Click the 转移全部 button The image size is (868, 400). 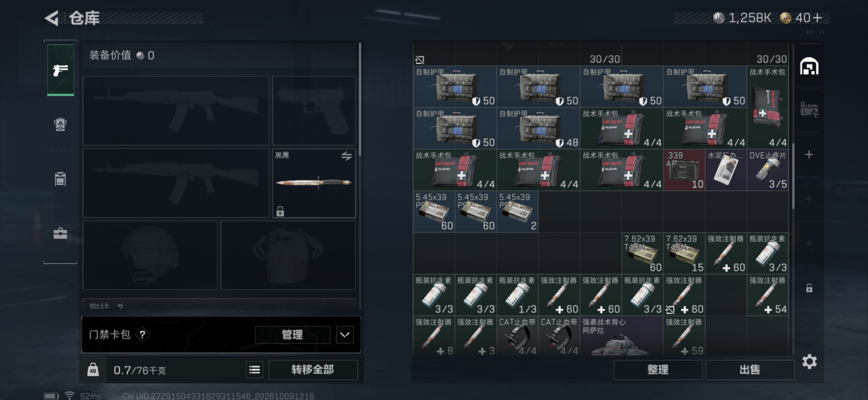313,370
